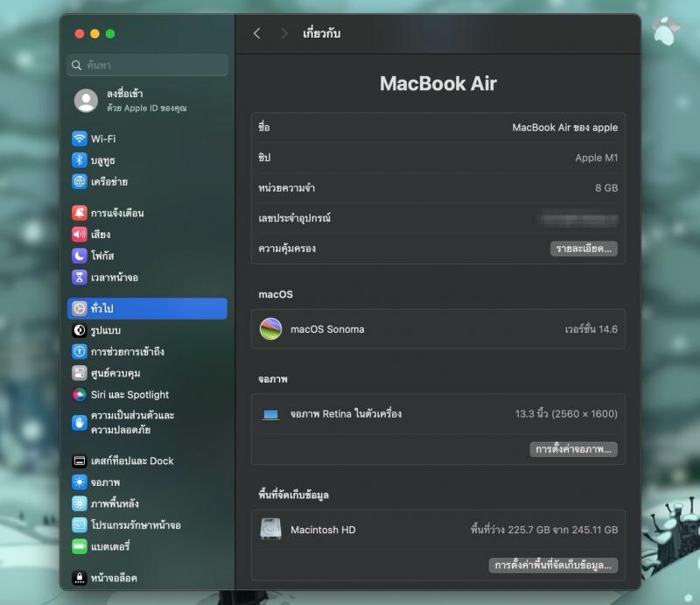Go back using the left chevron
The width and height of the screenshot is (700, 605).
[256, 33]
